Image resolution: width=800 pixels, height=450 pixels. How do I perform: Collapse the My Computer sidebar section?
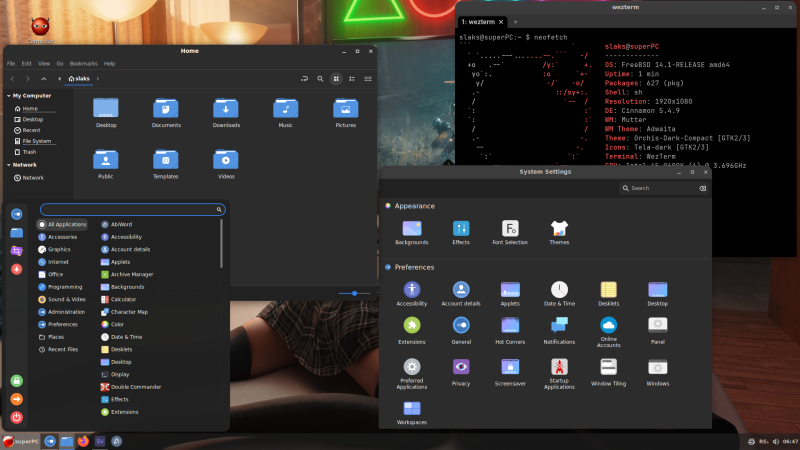[x=9, y=95]
